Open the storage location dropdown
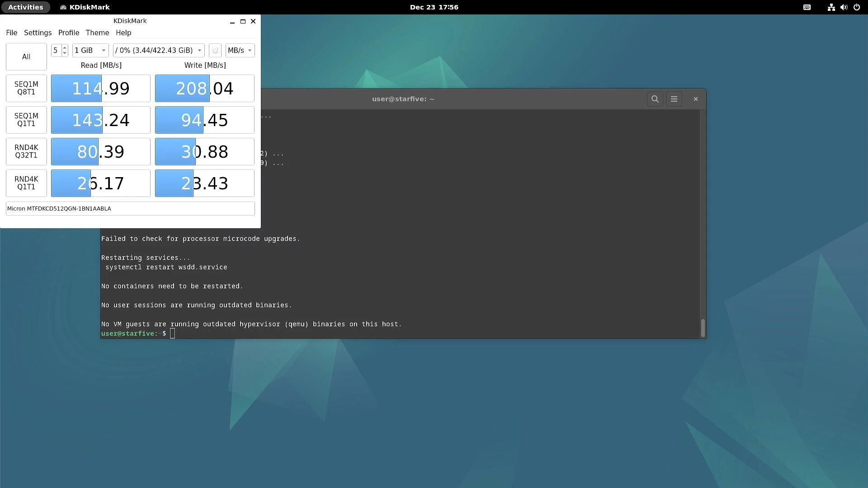Viewport: 868px width, 488px height. tap(159, 51)
